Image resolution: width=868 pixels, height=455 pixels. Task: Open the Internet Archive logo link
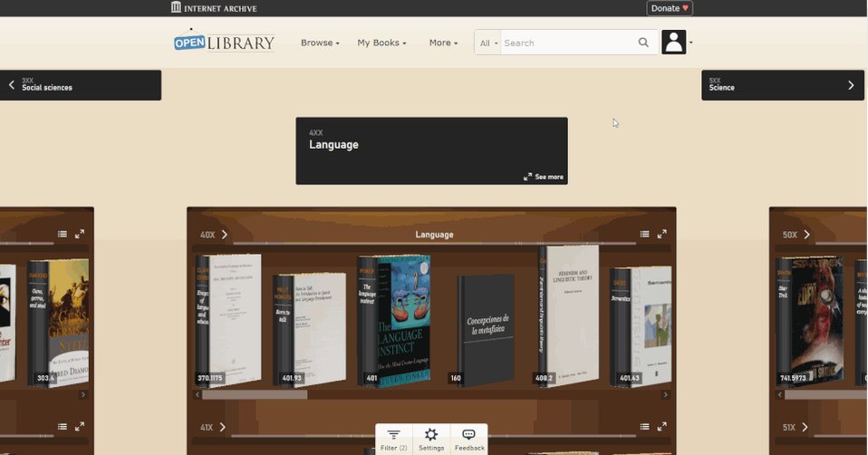tap(214, 8)
